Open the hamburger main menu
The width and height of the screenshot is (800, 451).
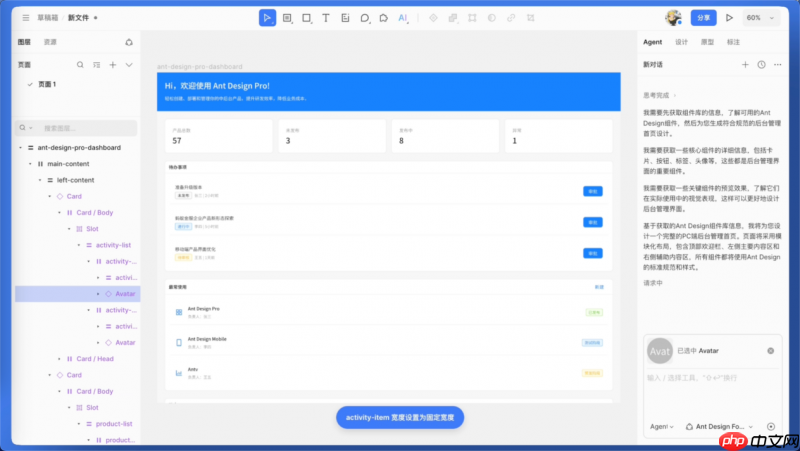click(x=26, y=18)
